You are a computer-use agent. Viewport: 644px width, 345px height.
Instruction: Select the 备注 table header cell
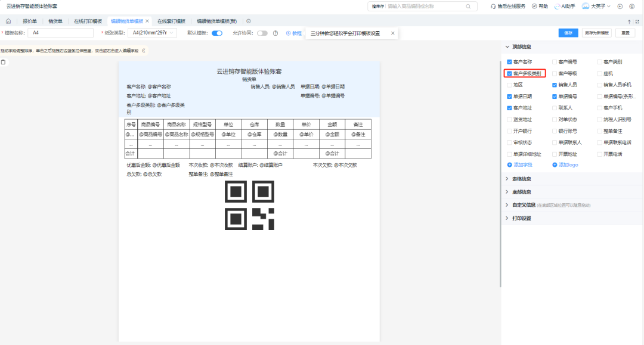click(x=358, y=125)
